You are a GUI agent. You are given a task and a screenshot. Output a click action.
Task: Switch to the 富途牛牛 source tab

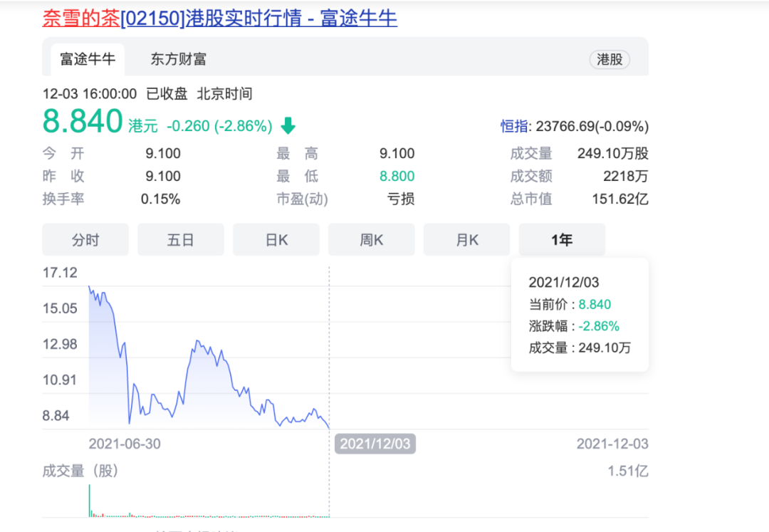(88, 59)
